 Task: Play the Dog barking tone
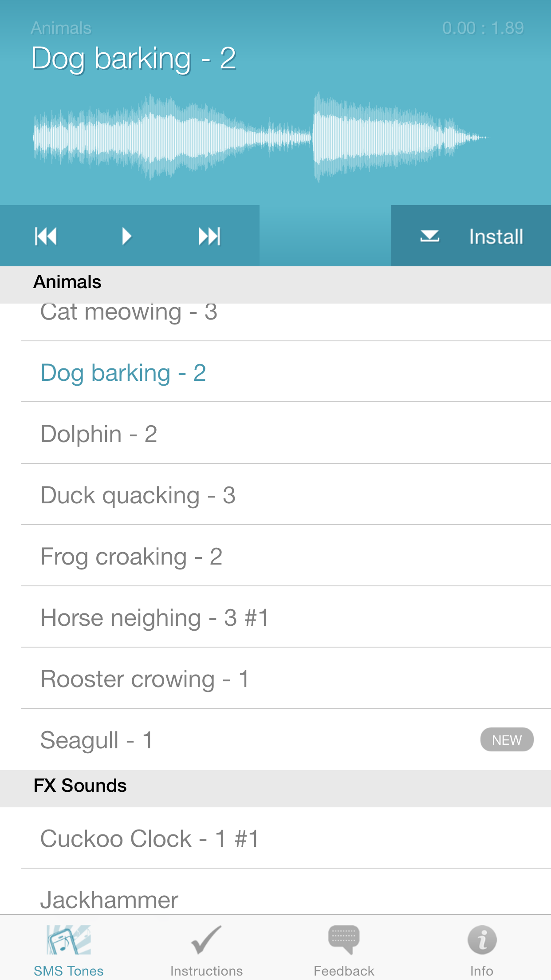(x=127, y=236)
